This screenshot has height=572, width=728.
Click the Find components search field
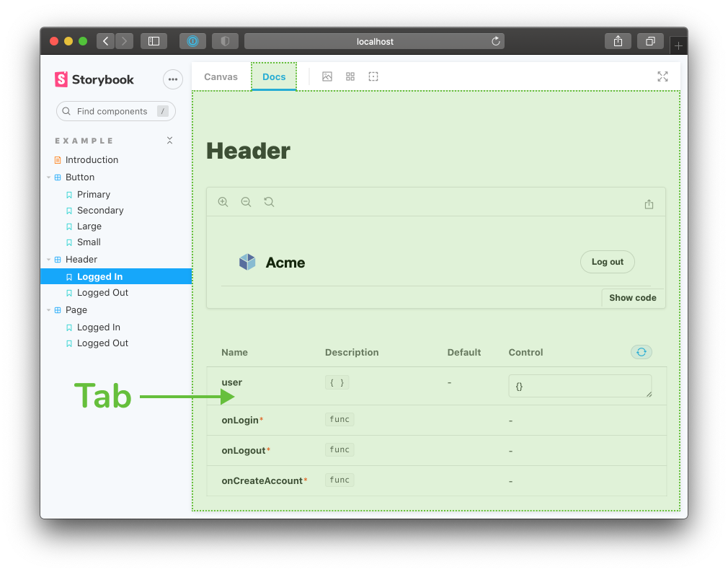[x=115, y=111]
